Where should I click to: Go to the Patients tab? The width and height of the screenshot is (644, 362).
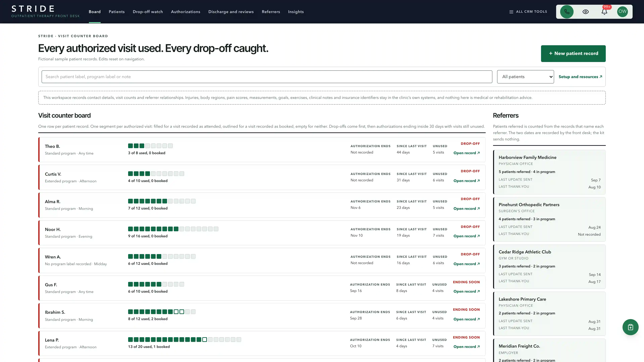coord(117,12)
